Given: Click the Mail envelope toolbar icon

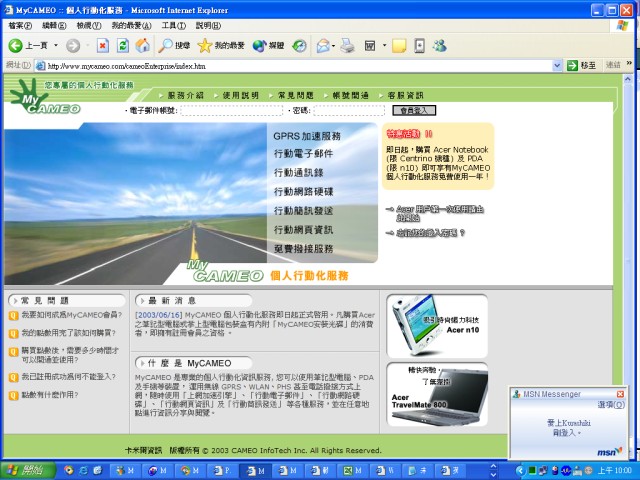Looking at the screenshot, I should pyautogui.click(x=323, y=46).
